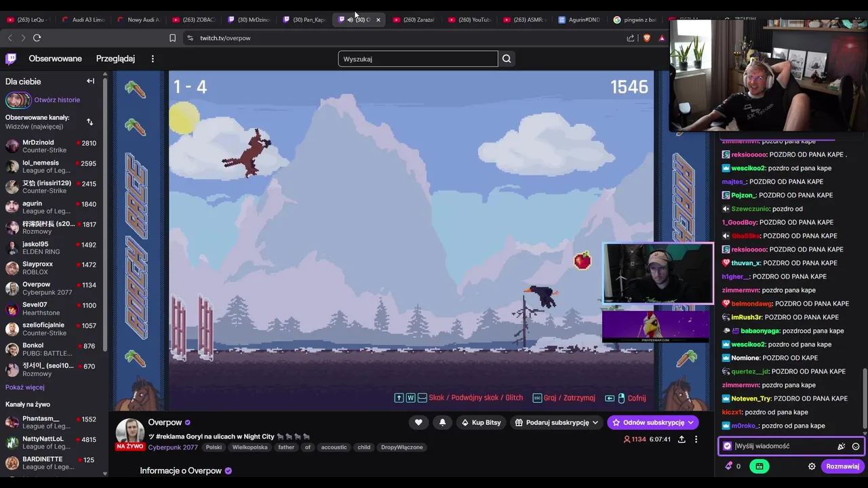Click the stories avatar circle
868x488 pixels.
[x=18, y=100]
